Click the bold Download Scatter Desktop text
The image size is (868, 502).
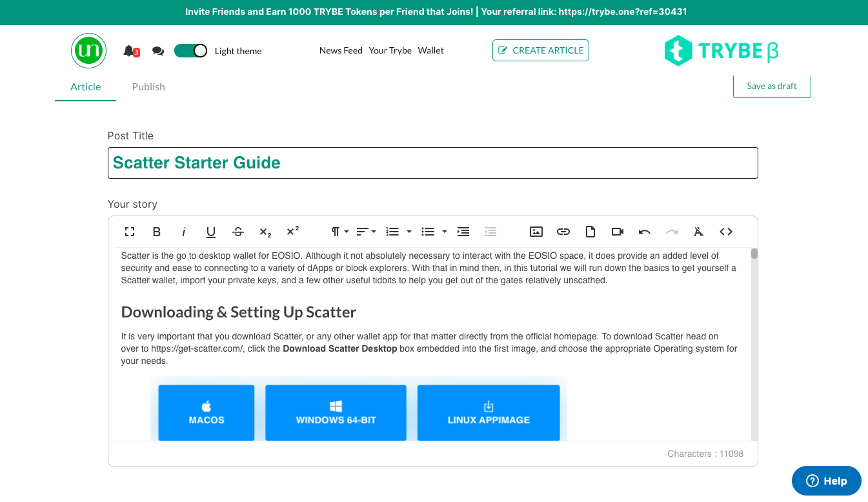pos(340,349)
